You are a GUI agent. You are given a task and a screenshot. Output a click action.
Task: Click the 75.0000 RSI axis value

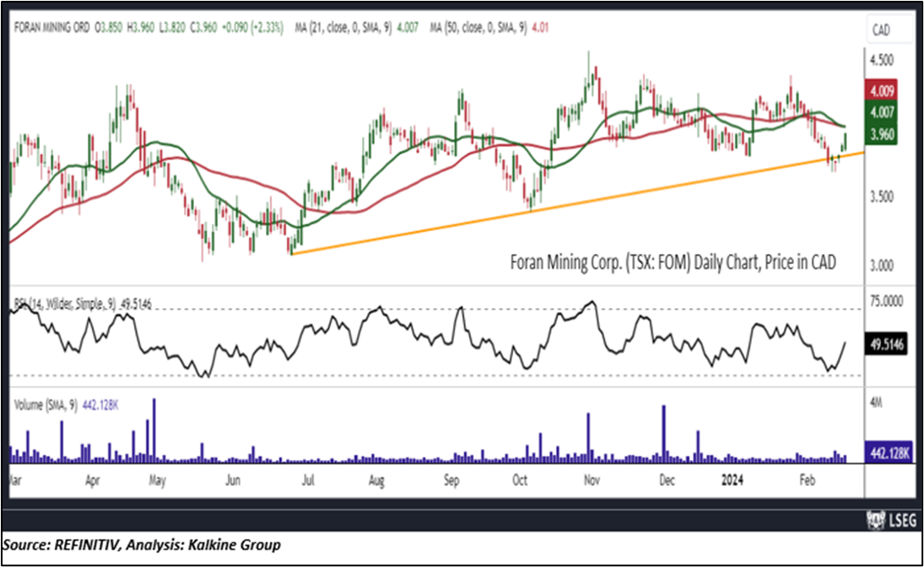click(x=886, y=301)
